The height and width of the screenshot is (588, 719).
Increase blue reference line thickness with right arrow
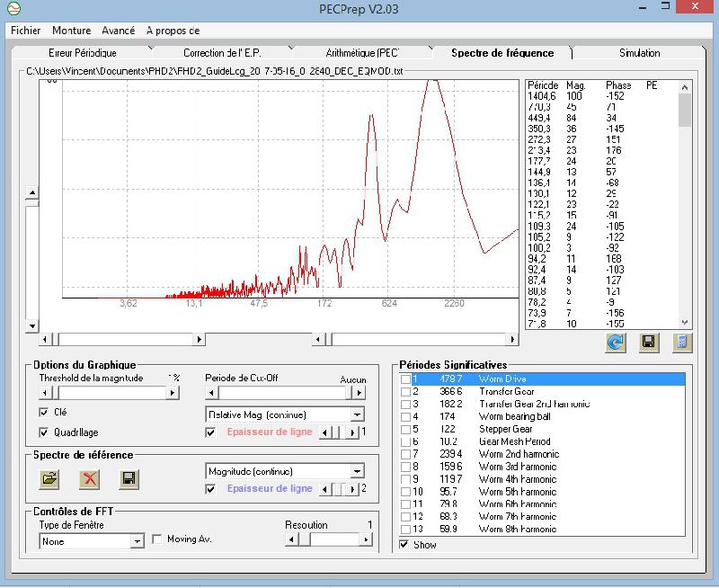(x=352, y=489)
